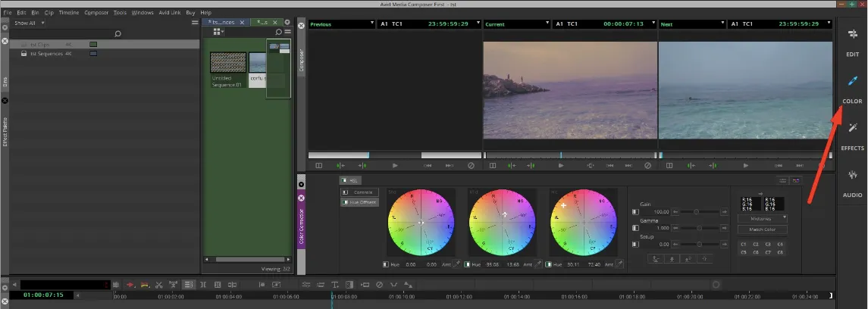The width and height of the screenshot is (868, 309).
Task: Open the TC1 dropdown above Next monitor
Action: coord(829,23)
